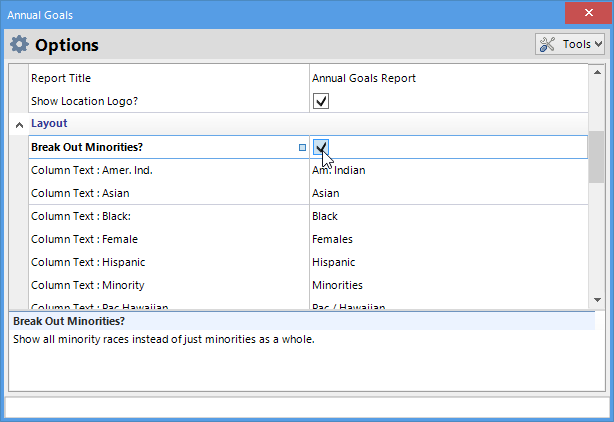Click the Options gear icon
The image size is (614, 422).
point(19,45)
